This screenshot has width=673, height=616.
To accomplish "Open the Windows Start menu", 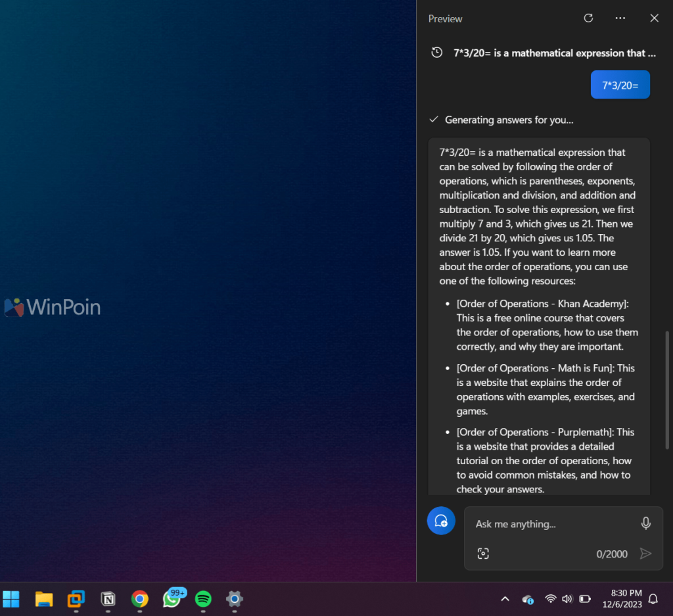I will click(x=11, y=599).
